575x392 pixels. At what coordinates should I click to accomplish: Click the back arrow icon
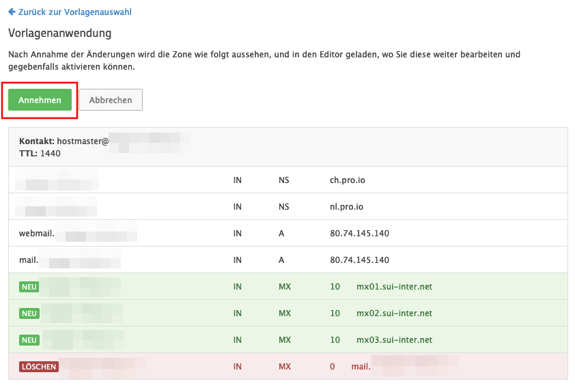click(12, 12)
